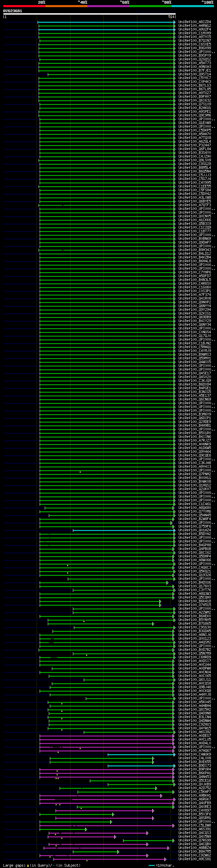217x868 pixels.
Task: Click the UniRef100_B6K418 label
Action: [x=195, y=601]
